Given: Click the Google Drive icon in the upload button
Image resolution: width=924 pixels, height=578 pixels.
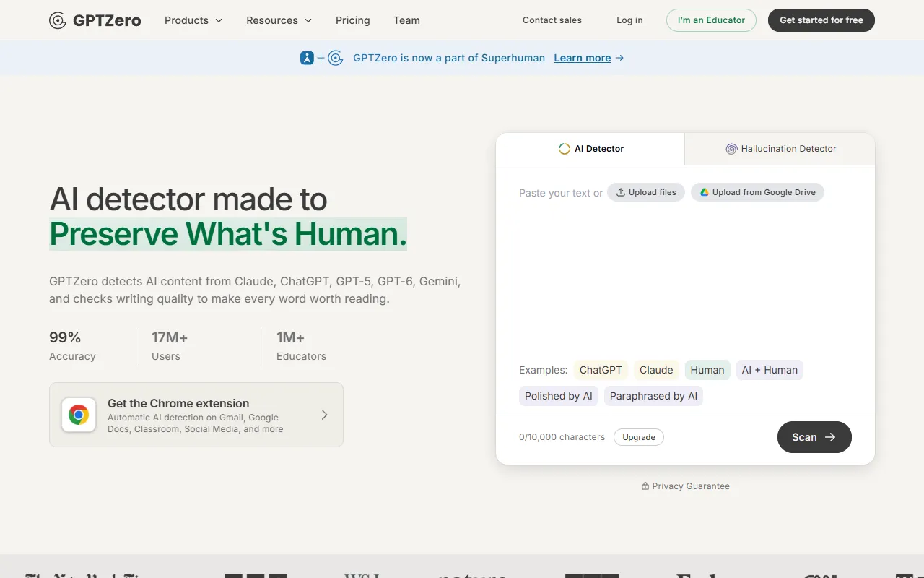Looking at the screenshot, I should point(705,192).
